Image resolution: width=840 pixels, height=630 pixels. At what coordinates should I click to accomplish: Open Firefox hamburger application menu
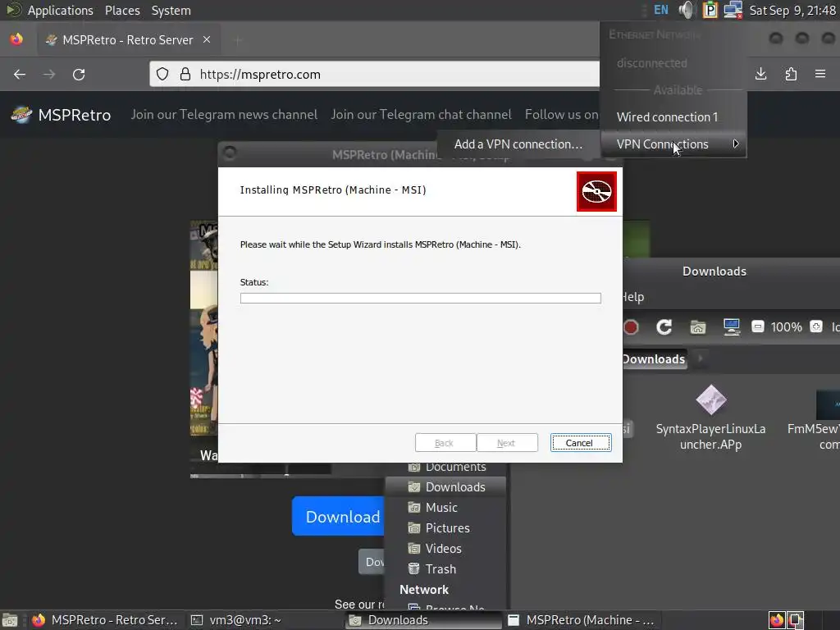point(820,74)
